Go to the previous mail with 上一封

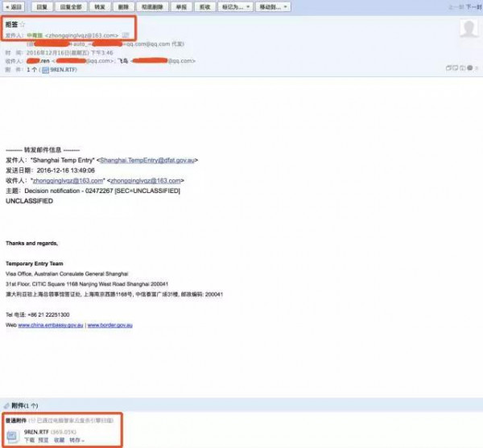click(456, 6)
